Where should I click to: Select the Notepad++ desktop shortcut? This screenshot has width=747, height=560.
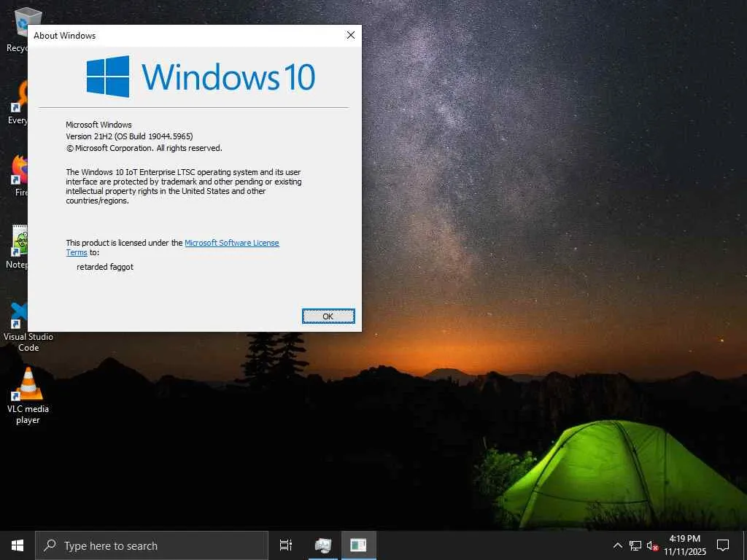point(18,246)
